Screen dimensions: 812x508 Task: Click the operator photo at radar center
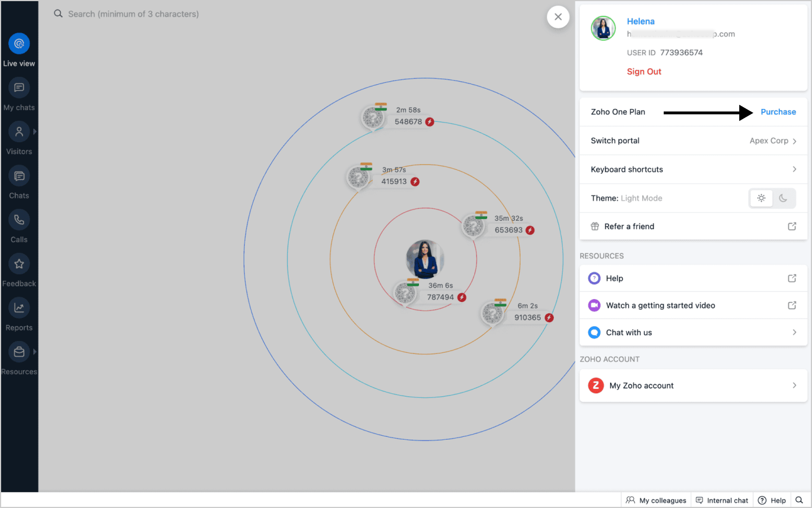click(x=425, y=260)
